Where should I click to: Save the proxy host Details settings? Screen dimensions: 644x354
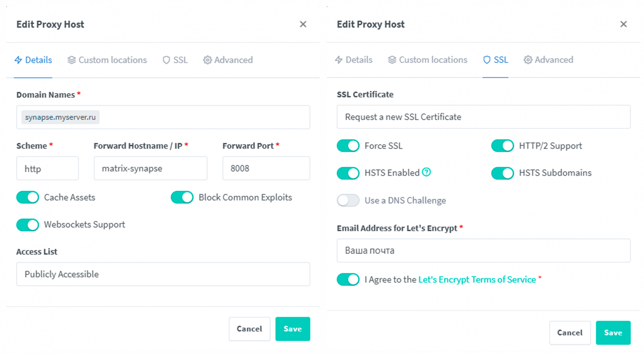[293, 329]
